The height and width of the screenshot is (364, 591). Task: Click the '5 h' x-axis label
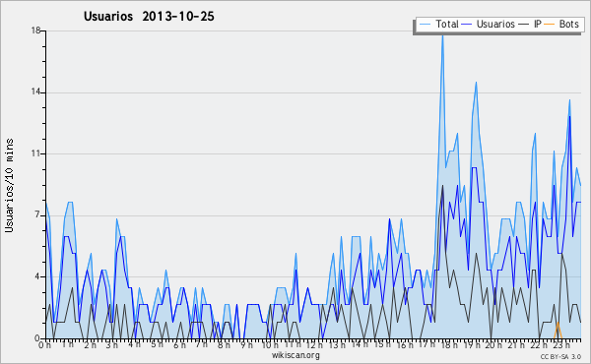(x=157, y=344)
